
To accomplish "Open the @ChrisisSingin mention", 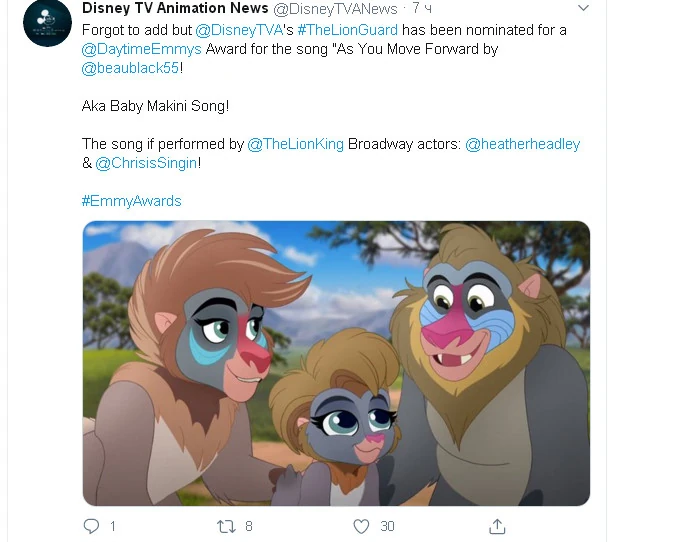I will (x=146, y=163).
